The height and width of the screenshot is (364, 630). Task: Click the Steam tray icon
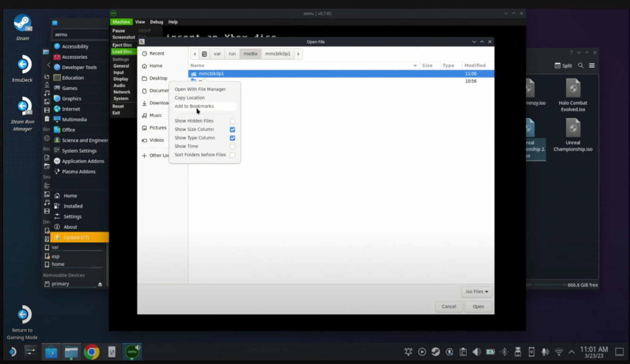pyautogui.click(x=436, y=352)
